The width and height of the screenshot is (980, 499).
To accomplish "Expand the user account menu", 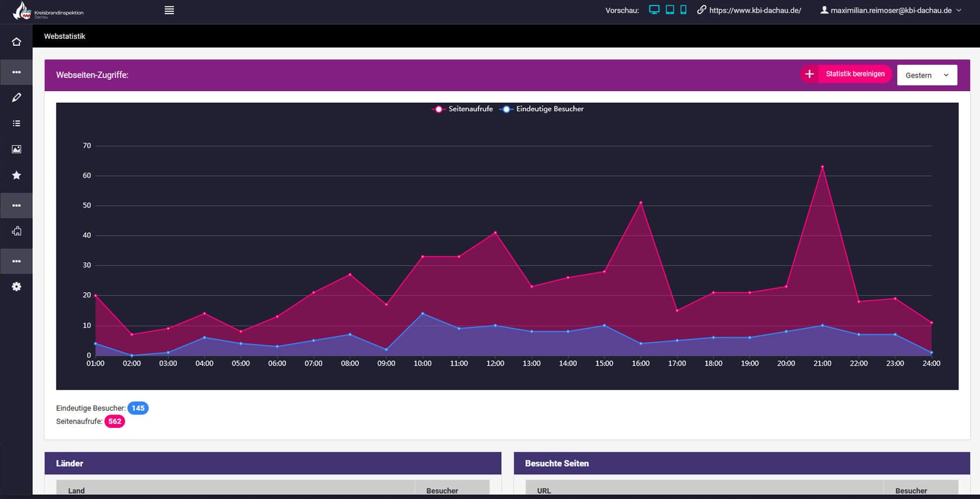I will click(891, 10).
